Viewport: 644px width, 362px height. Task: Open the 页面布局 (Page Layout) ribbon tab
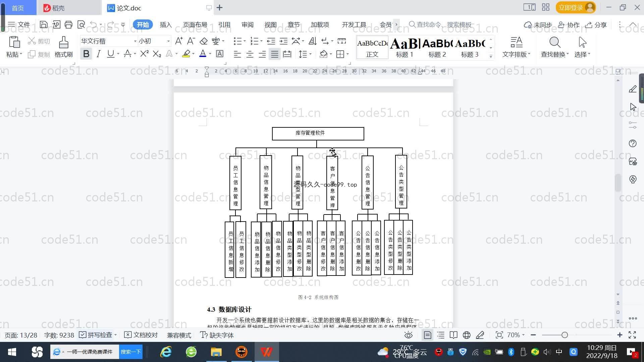point(195,25)
